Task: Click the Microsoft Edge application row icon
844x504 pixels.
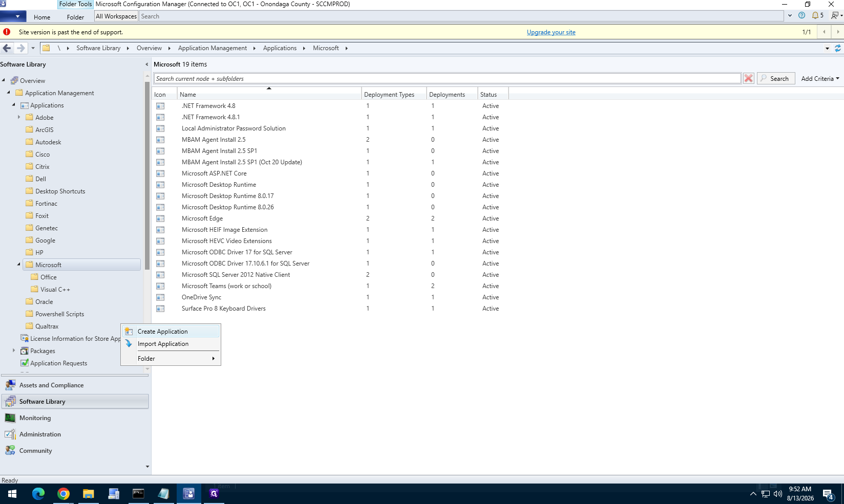Action: (x=160, y=218)
